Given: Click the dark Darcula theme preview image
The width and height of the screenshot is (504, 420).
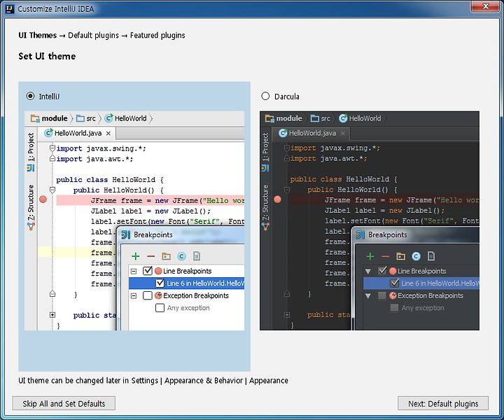Looking at the screenshot, I should pyautogui.click(x=370, y=220).
